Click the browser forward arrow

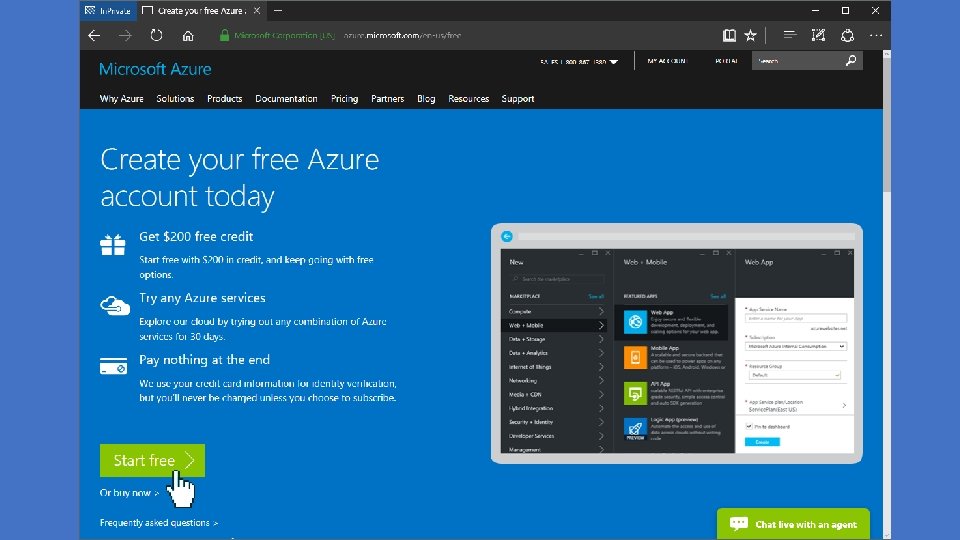126,36
